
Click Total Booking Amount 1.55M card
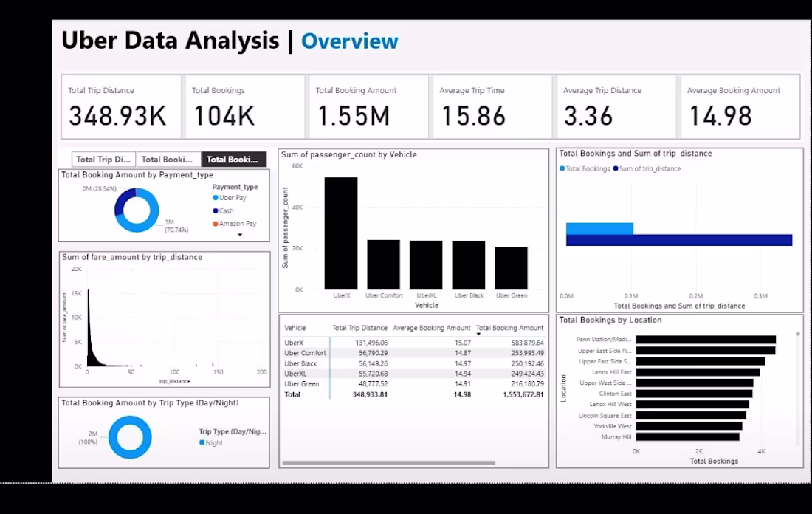click(x=368, y=107)
